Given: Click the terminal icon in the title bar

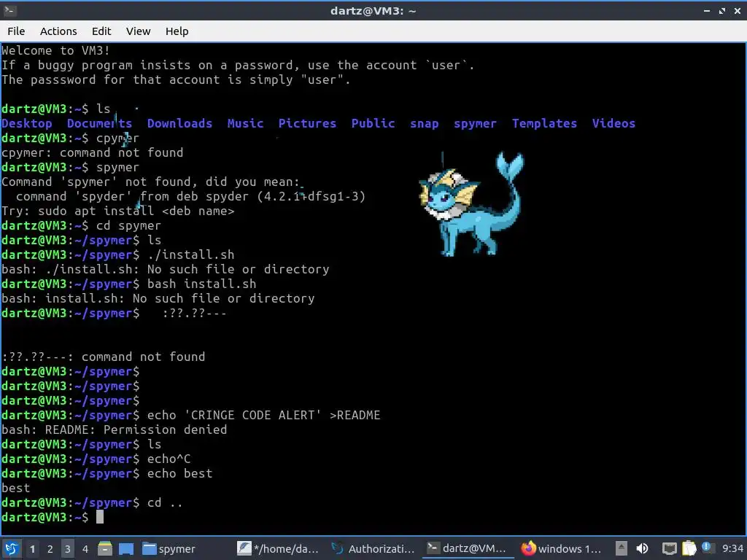Looking at the screenshot, I should pos(9,10).
